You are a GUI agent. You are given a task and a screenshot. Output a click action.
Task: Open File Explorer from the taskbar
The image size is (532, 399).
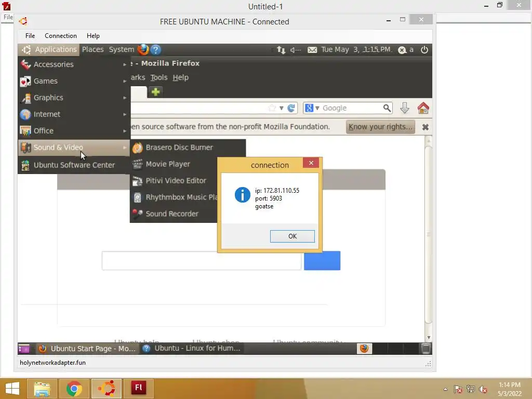coord(42,389)
